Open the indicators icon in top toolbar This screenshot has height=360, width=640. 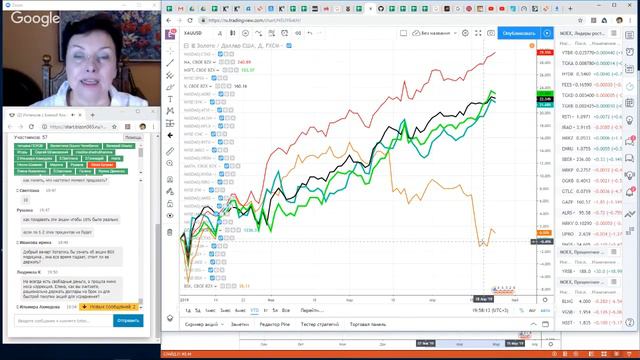coord(258,33)
